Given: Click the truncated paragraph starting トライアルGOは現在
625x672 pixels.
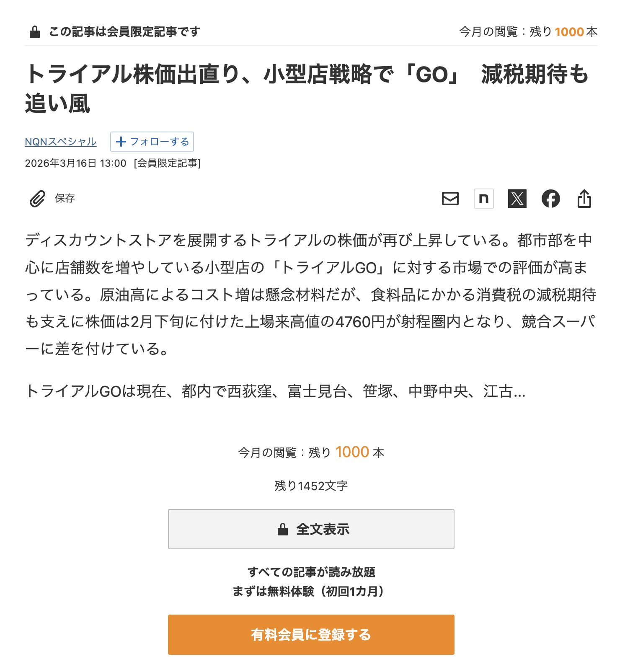Looking at the screenshot, I should point(275,391).
